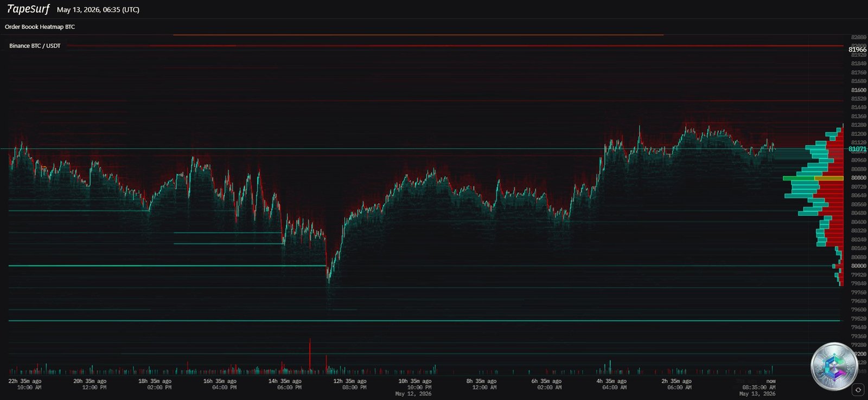Click the "22h 35m ago" time label
The width and height of the screenshot is (868, 400).
[25, 381]
